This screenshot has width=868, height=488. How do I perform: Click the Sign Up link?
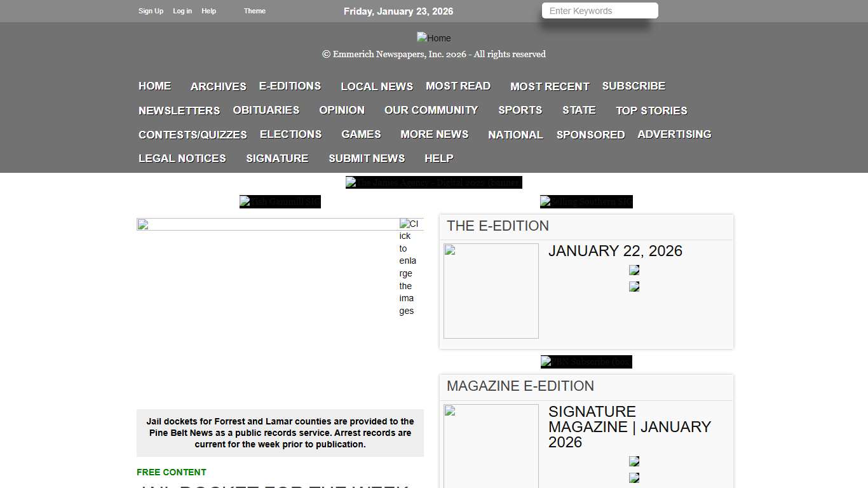151,11
